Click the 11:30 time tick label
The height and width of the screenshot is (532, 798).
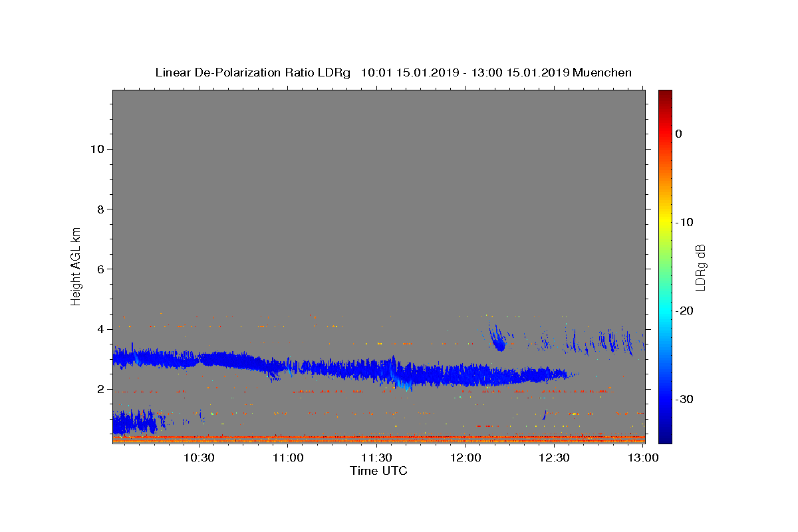point(376,458)
